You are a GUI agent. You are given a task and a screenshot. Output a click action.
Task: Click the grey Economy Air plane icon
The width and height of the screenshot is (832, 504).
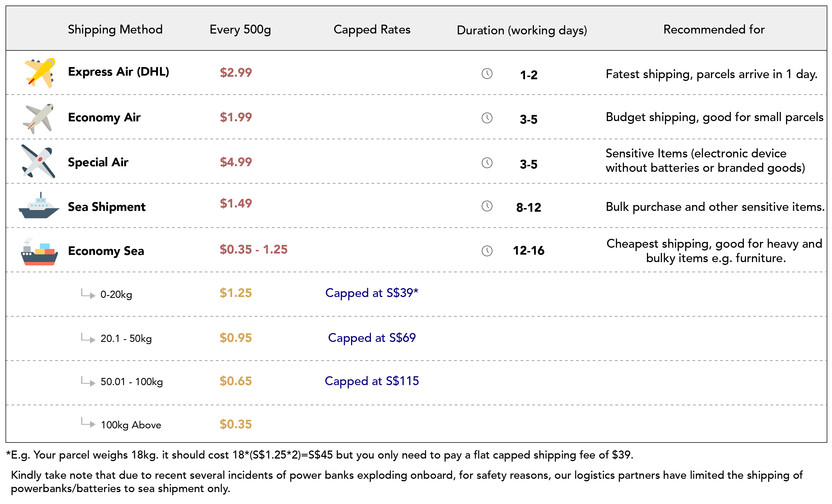tap(38, 119)
